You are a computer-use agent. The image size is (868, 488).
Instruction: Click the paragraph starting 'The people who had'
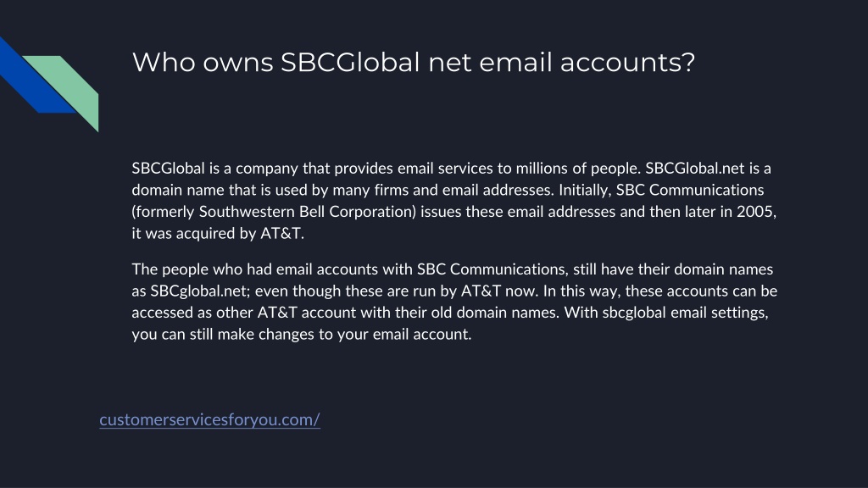[454, 302]
